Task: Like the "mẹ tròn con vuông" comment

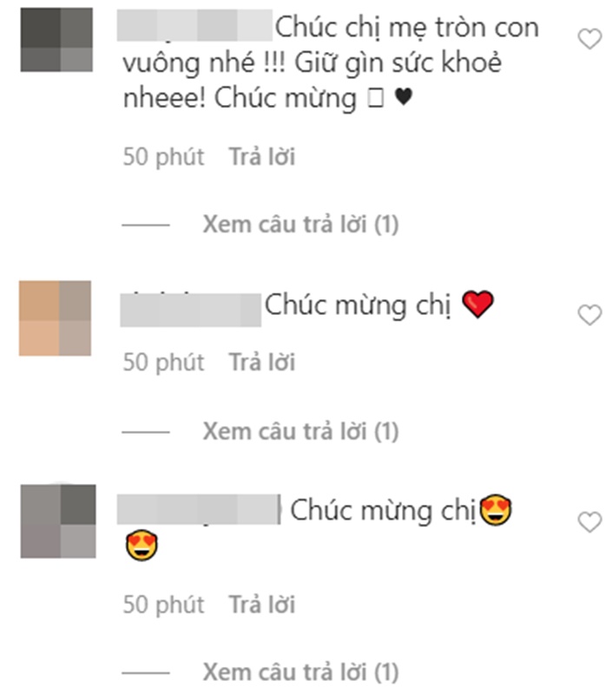Action: point(590,39)
